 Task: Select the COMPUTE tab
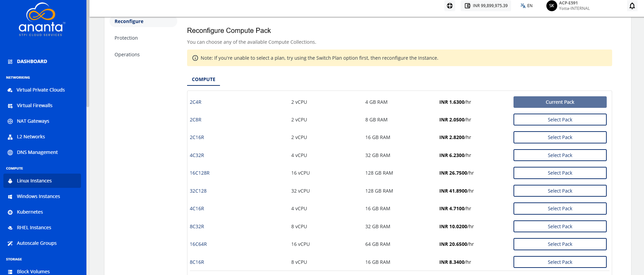pyautogui.click(x=203, y=79)
